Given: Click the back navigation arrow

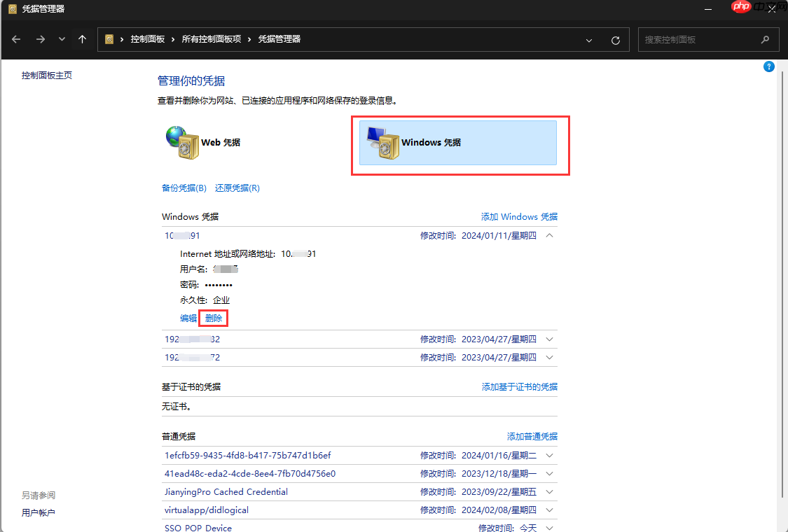Looking at the screenshot, I should coord(15,39).
